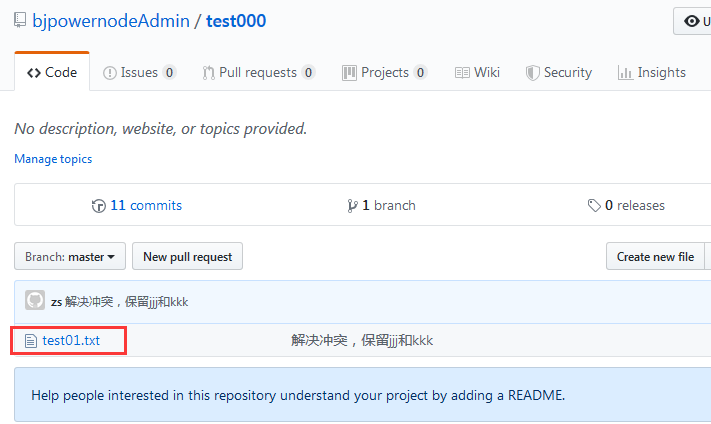Switch to the Issues tab
The width and height of the screenshot is (711, 424).
coord(139,73)
